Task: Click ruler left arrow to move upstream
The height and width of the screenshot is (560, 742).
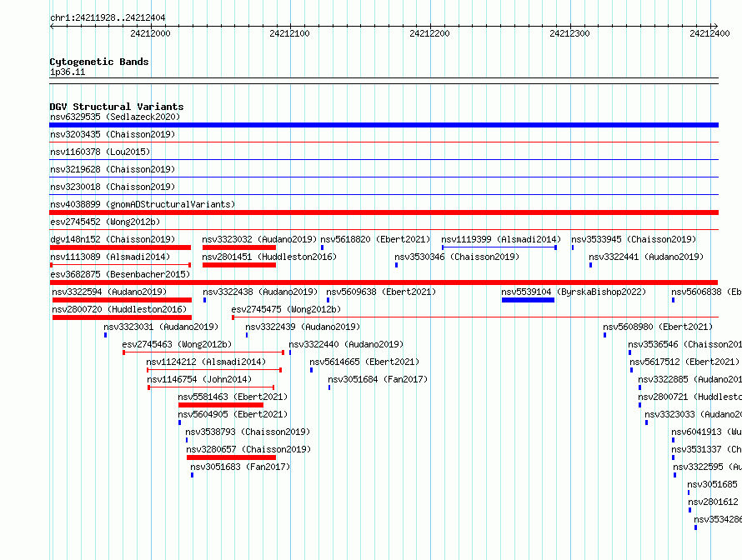Action: [52, 26]
